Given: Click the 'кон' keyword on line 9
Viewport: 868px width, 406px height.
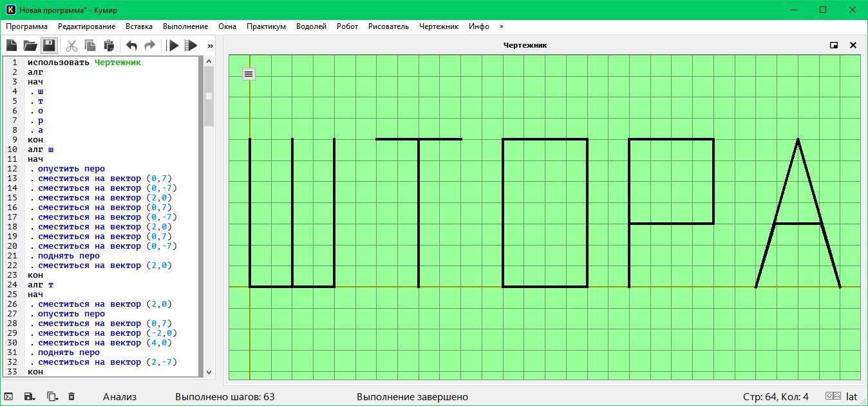Looking at the screenshot, I should [x=35, y=140].
